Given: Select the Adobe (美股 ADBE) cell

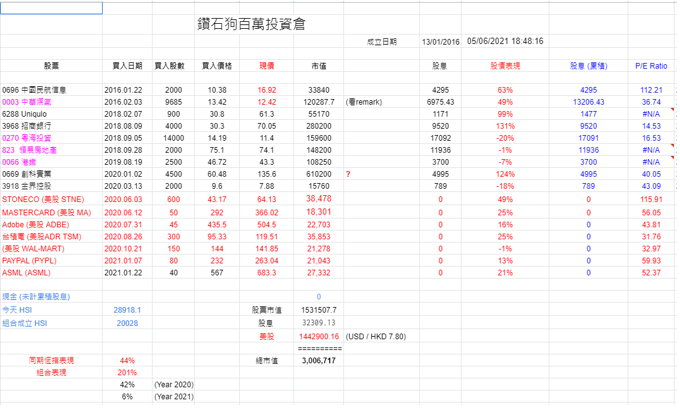Looking at the screenshot, I should (x=36, y=225).
